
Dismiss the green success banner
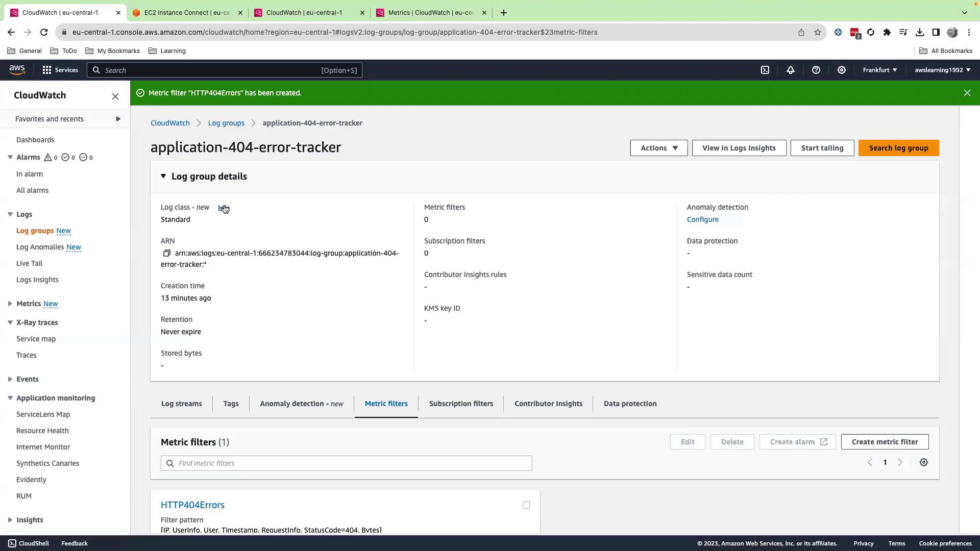(x=967, y=93)
